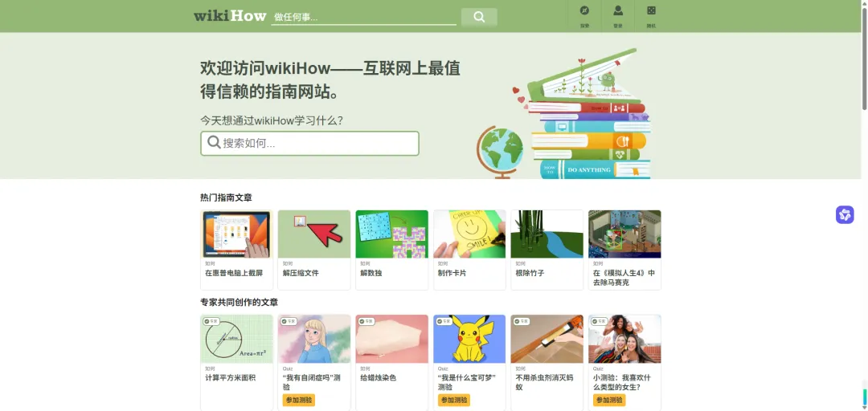Open the 在惠普电脑上截屏 laptop thumbnail
Screen dimensions: 868x411
(x=237, y=234)
